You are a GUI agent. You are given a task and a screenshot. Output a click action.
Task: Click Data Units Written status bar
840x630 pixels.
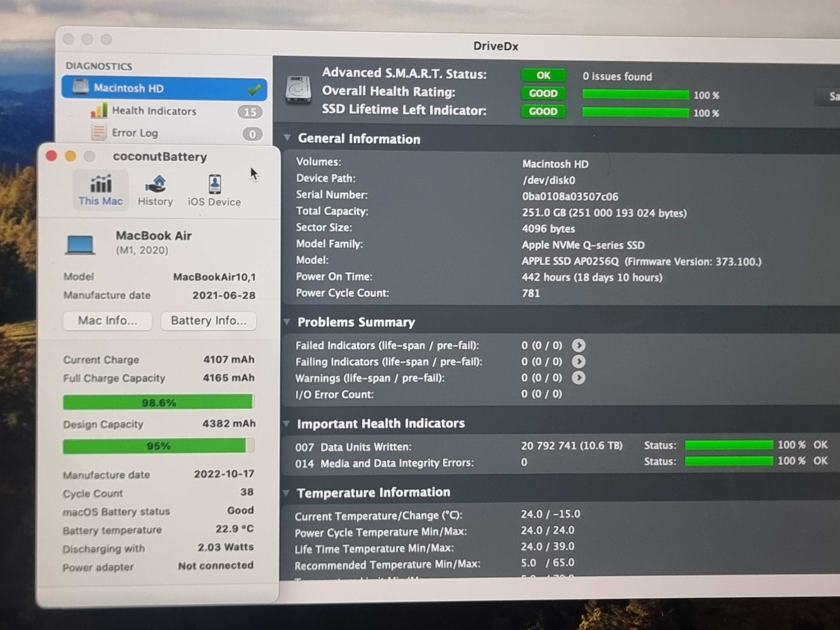coord(729,445)
